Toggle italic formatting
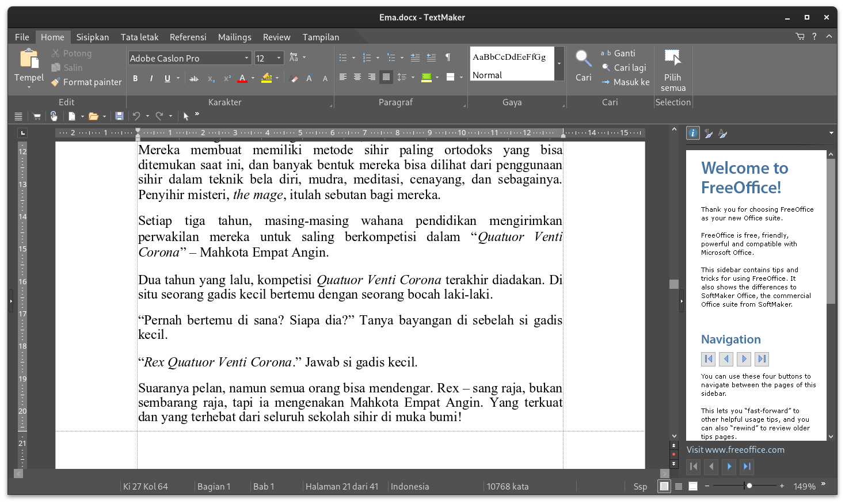Viewport: 845px width, 504px height. click(151, 78)
